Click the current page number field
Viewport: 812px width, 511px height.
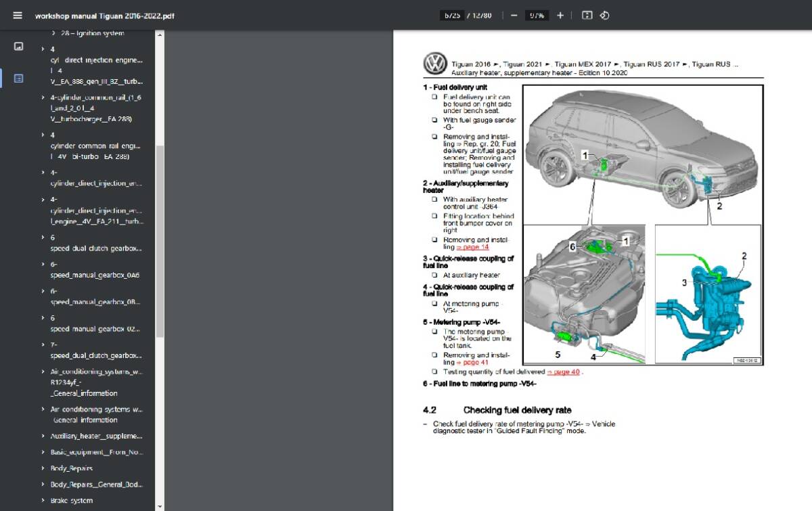(452, 15)
